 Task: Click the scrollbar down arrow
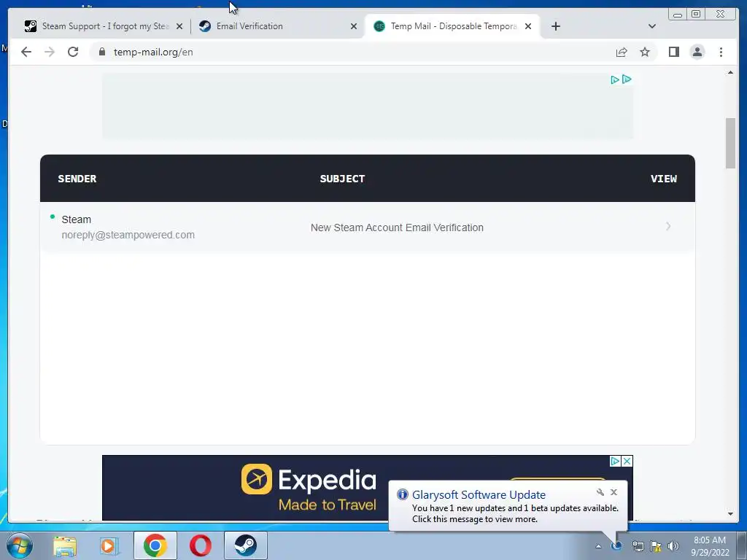pyautogui.click(x=730, y=514)
